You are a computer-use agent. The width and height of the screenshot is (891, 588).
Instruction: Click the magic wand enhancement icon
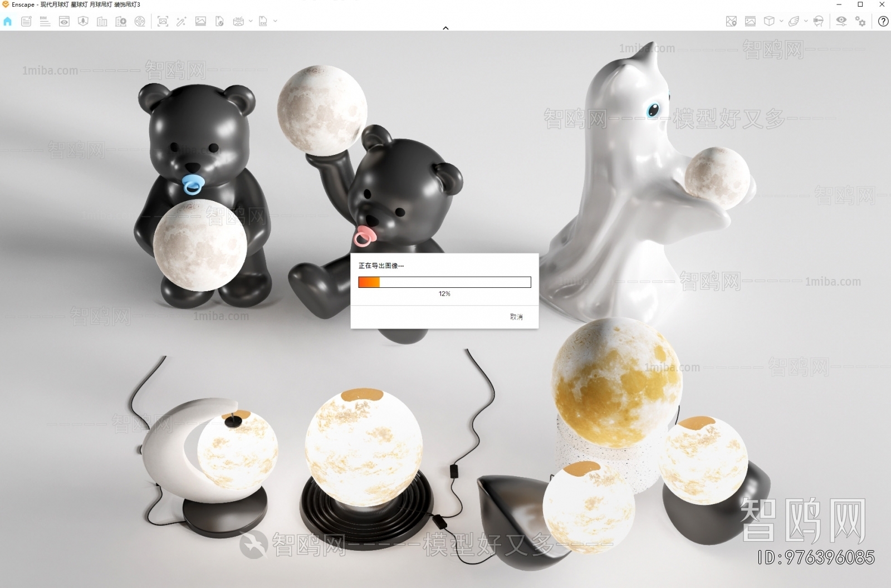[182, 22]
